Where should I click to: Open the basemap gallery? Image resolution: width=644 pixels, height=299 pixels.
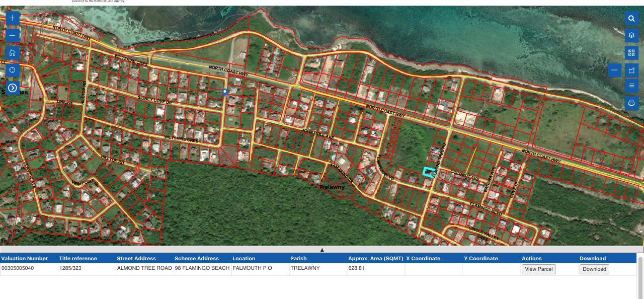(631, 52)
